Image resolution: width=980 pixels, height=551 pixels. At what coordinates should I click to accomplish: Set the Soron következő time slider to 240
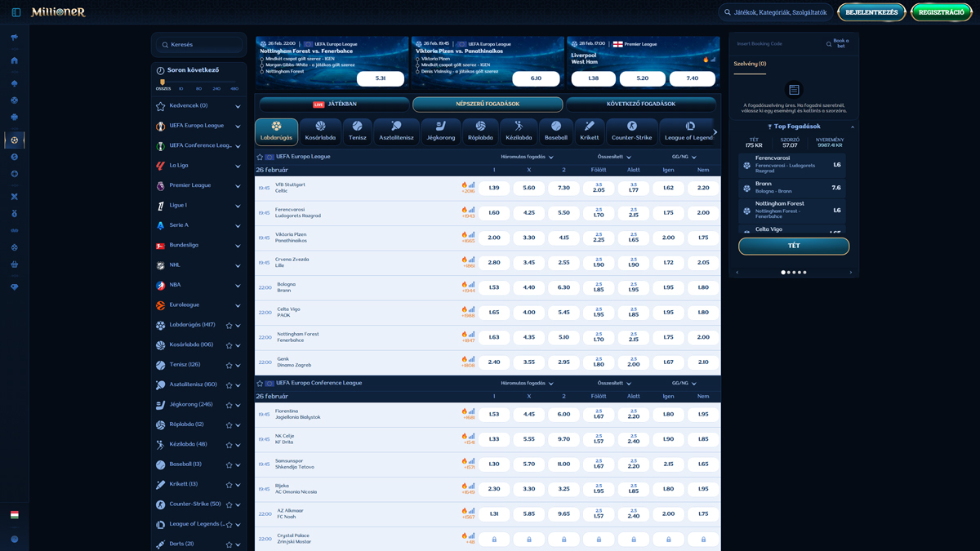click(x=216, y=88)
